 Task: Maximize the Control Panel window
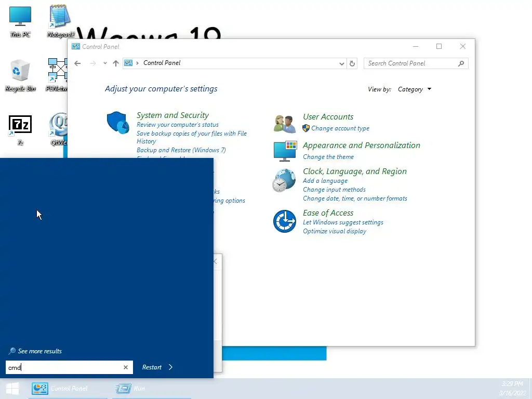point(438,46)
